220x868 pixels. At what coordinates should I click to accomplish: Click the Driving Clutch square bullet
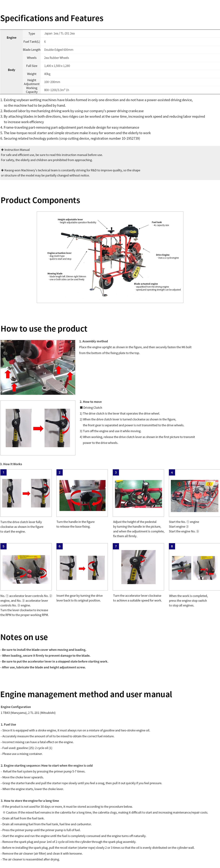(81, 407)
